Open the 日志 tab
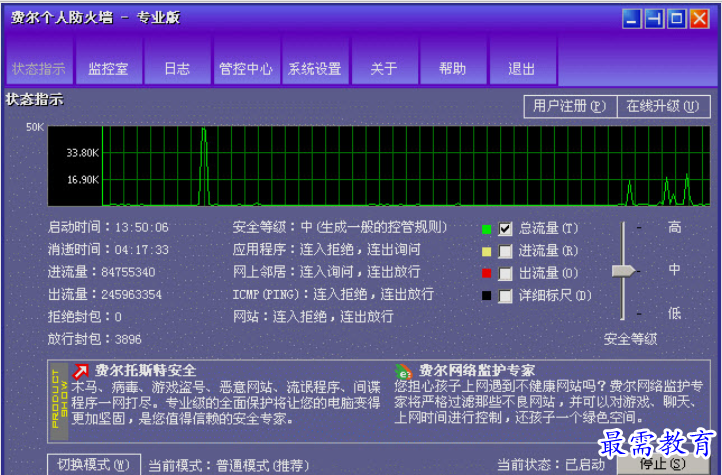The height and width of the screenshot is (475, 722). pyautogui.click(x=177, y=61)
